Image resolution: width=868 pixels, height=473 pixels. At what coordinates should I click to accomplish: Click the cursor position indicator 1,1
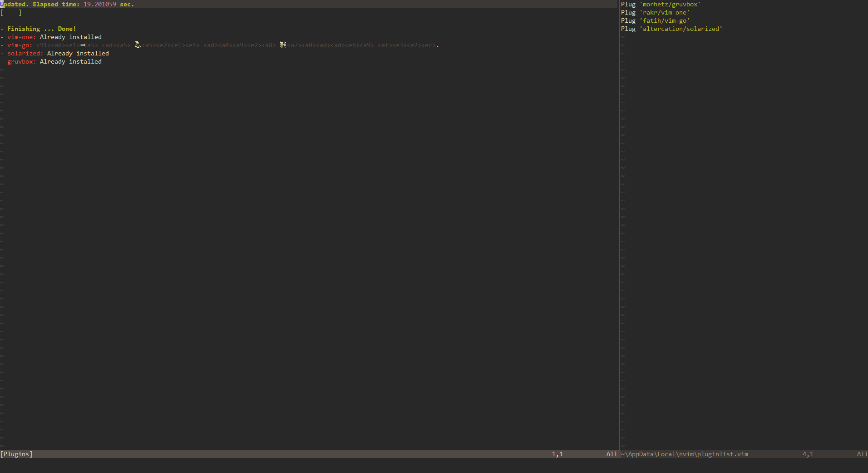557,454
